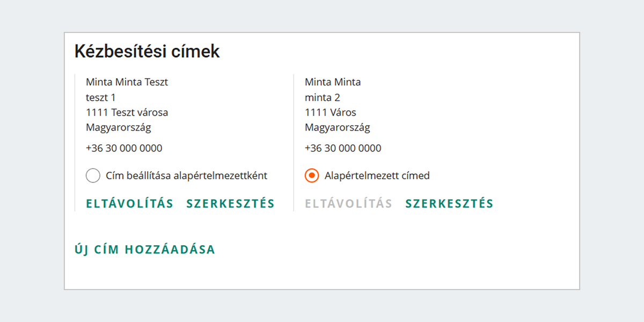Image resolution: width=644 pixels, height=322 pixels.
Task: Select the city '1111 Teszt városa'
Action: (127, 112)
